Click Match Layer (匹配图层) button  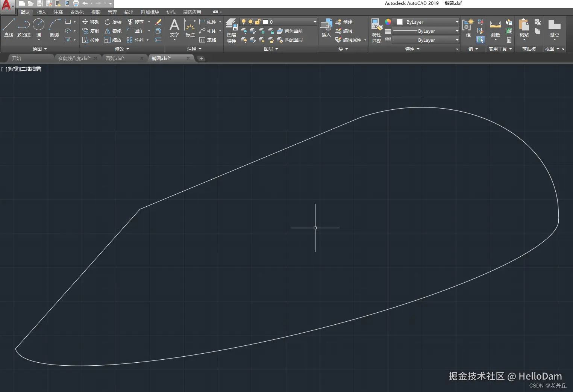[x=290, y=40]
